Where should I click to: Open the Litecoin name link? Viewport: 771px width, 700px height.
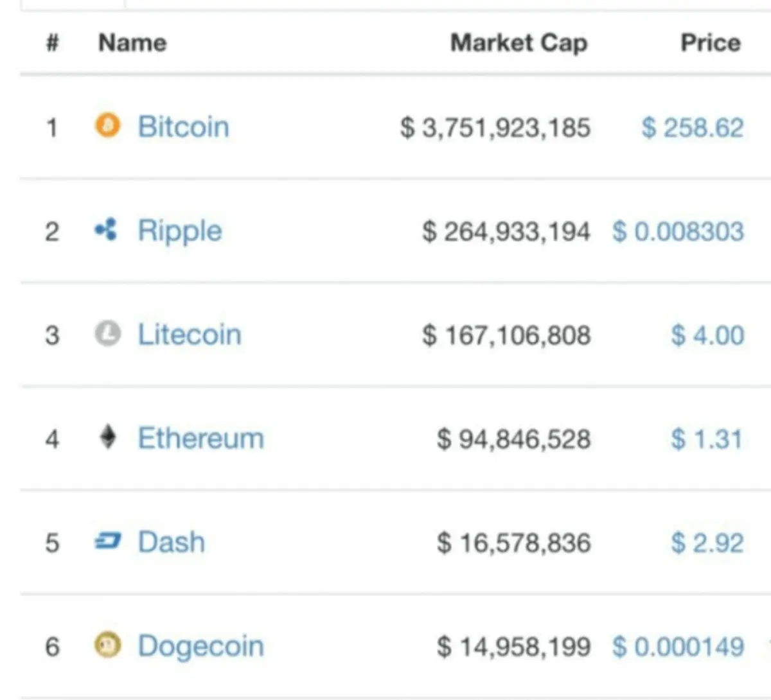(x=190, y=335)
